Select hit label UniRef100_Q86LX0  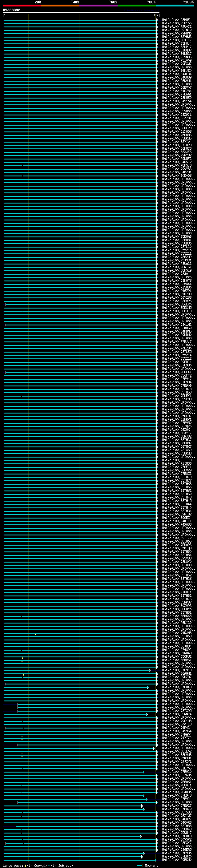tap(177, 304)
